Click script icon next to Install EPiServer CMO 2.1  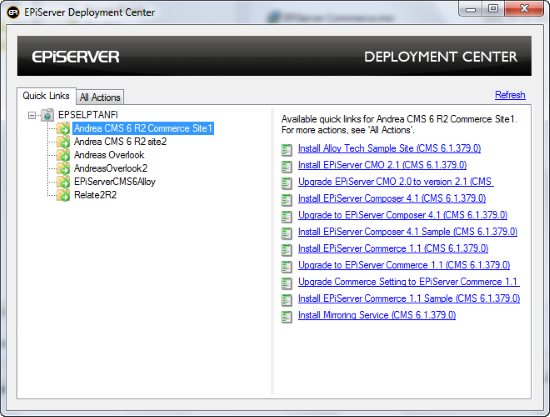(287, 166)
